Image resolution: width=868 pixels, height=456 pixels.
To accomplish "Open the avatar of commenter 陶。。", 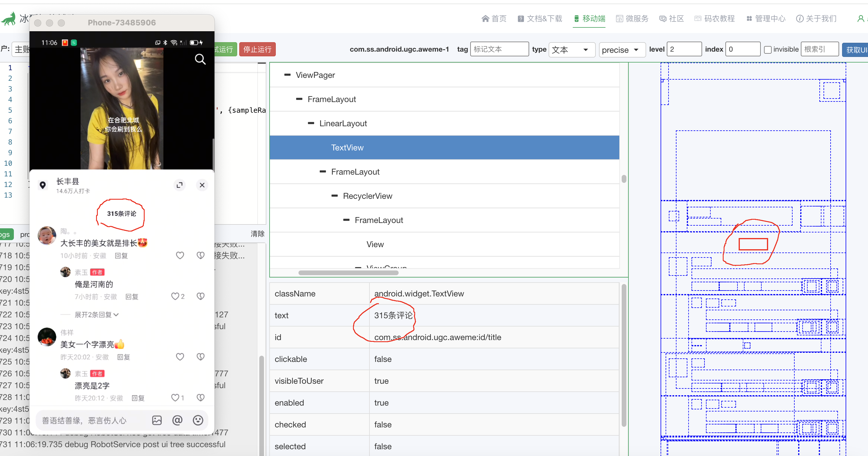I will (x=47, y=235).
